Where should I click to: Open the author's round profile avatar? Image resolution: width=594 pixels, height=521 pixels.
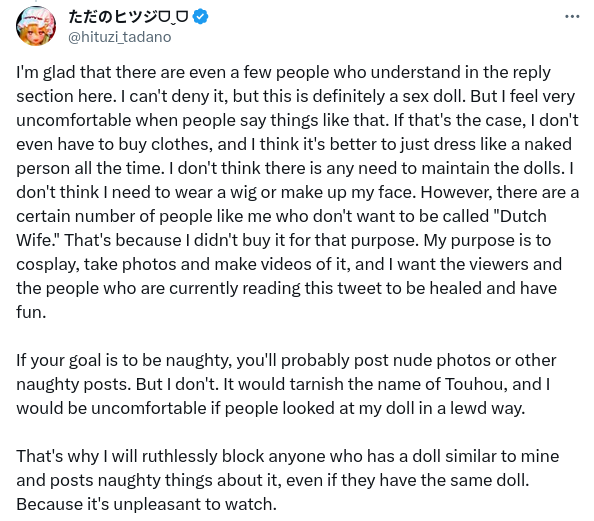(36, 26)
